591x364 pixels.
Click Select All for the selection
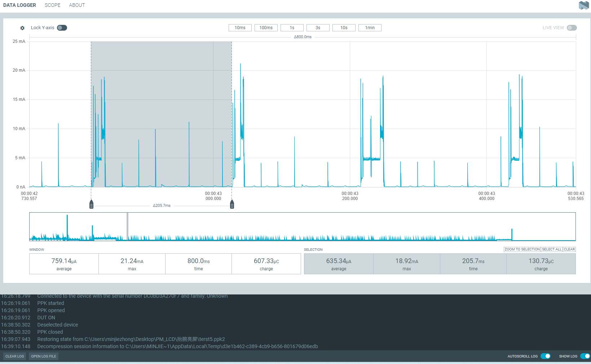coord(552,249)
